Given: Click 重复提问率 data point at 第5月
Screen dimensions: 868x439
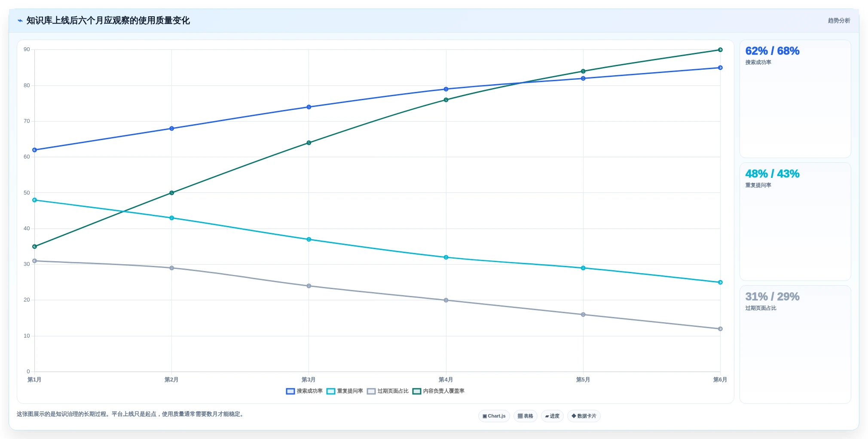Looking at the screenshot, I should (x=583, y=268).
